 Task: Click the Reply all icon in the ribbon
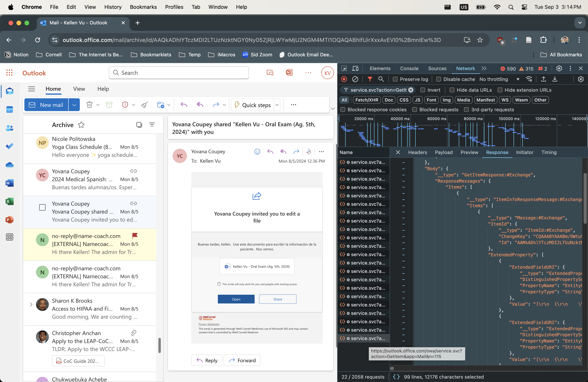(200, 105)
